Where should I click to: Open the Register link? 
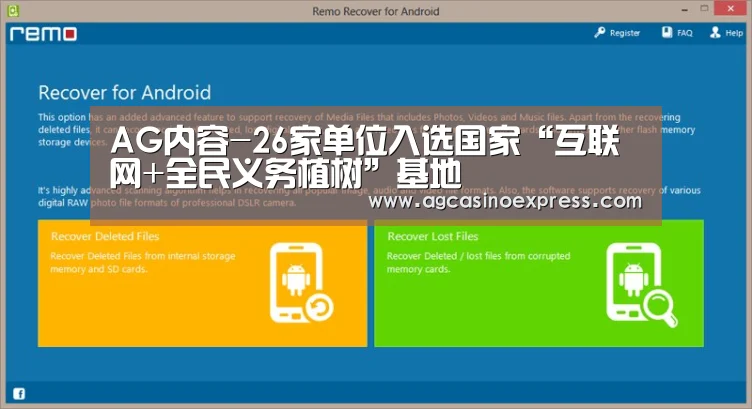[624, 33]
